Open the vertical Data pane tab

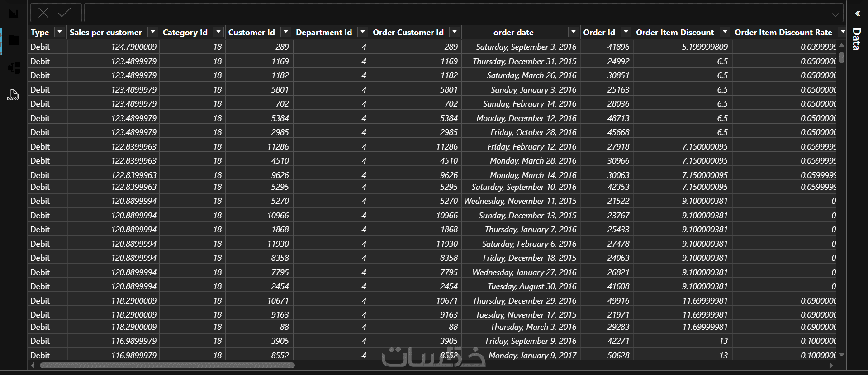pyautogui.click(x=856, y=39)
